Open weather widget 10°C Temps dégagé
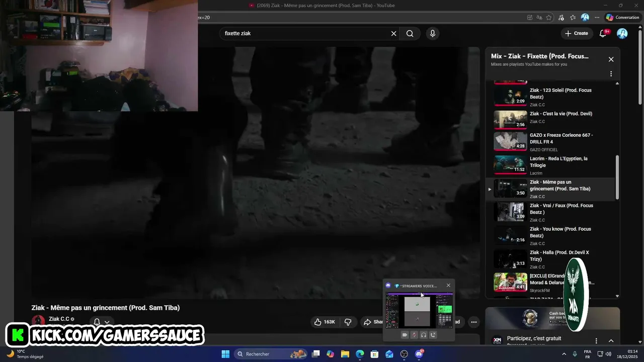The width and height of the screenshot is (644, 362). (x=25, y=354)
